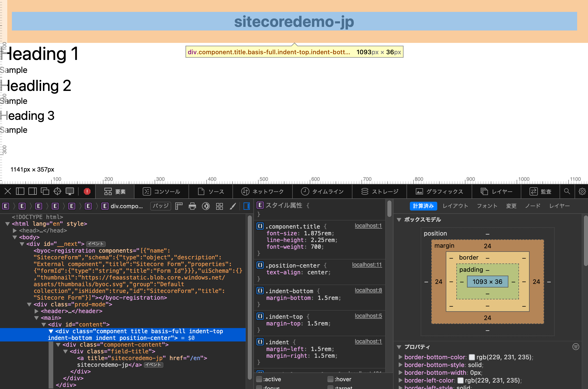588x389 pixels.
Task: Click the border-bottom-color swatch
Action: point(472,357)
